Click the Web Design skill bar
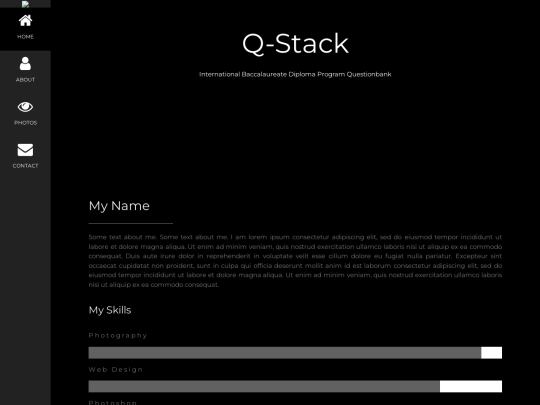Image resolution: width=540 pixels, height=405 pixels. pos(295,386)
